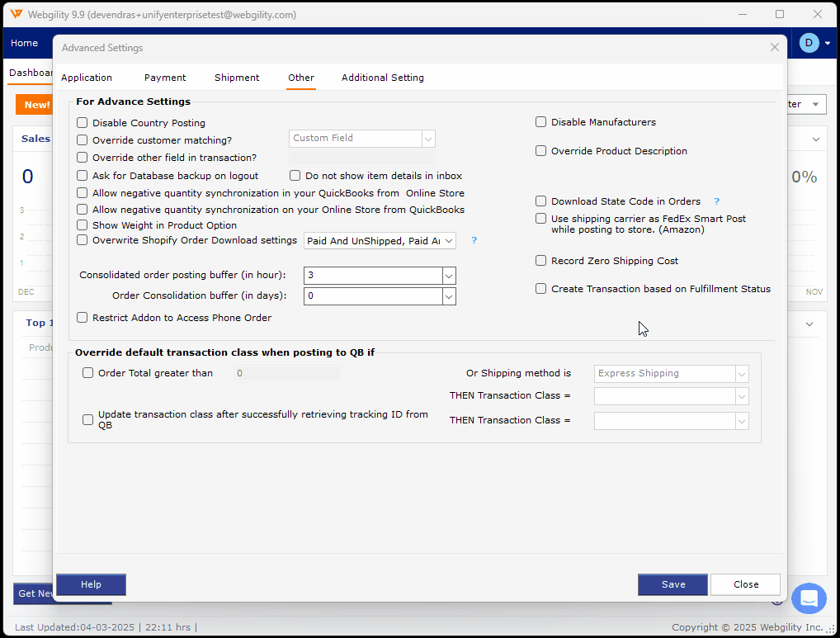Tick Override Product Description checkbox
The image size is (840, 638).
(x=541, y=151)
